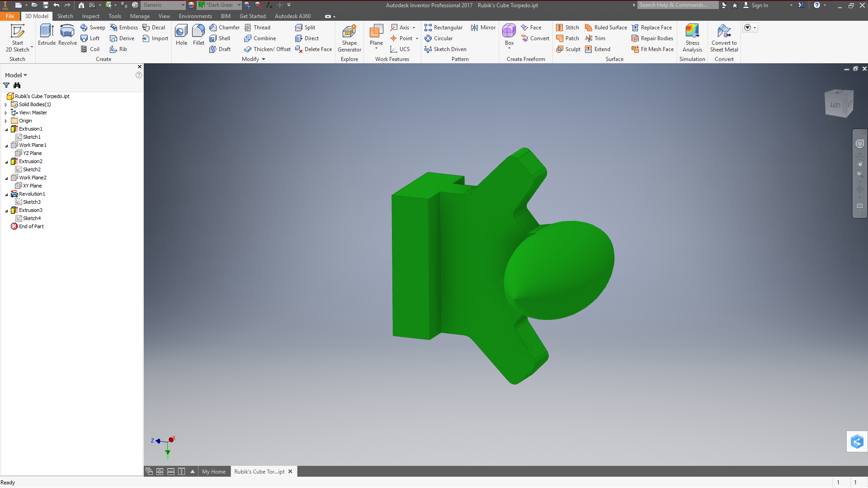The width and height of the screenshot is (868, 488).
Task: Close the Model browser panel
Action: click(139, 67)
